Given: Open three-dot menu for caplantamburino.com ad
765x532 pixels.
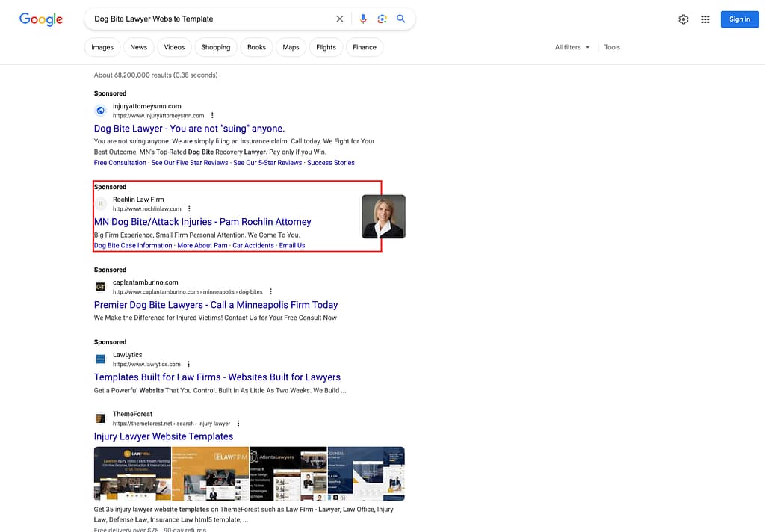Looking at the screenshot, I should click(x=270, y=292).
